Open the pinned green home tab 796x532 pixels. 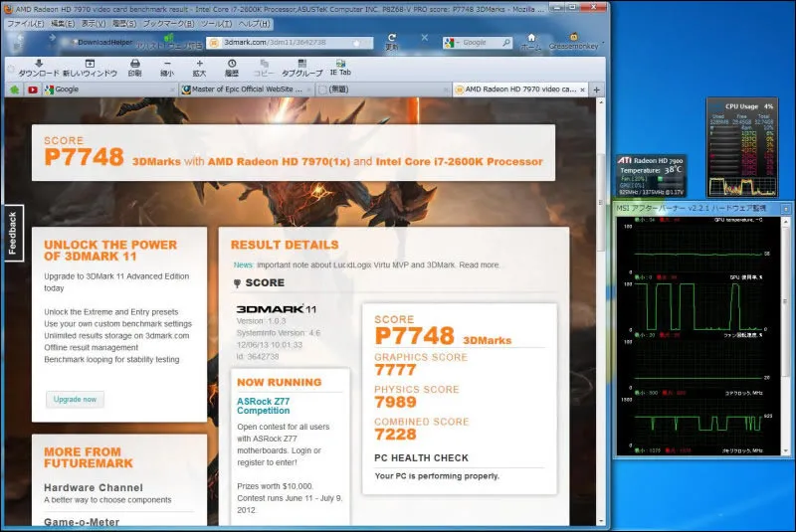coord(15,89)
